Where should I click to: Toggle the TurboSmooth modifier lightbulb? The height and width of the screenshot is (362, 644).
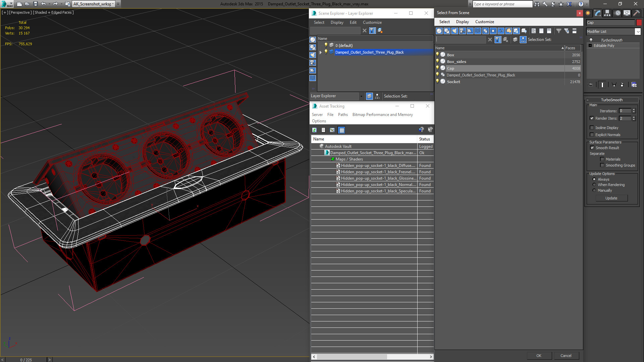[x=591, y=40]
